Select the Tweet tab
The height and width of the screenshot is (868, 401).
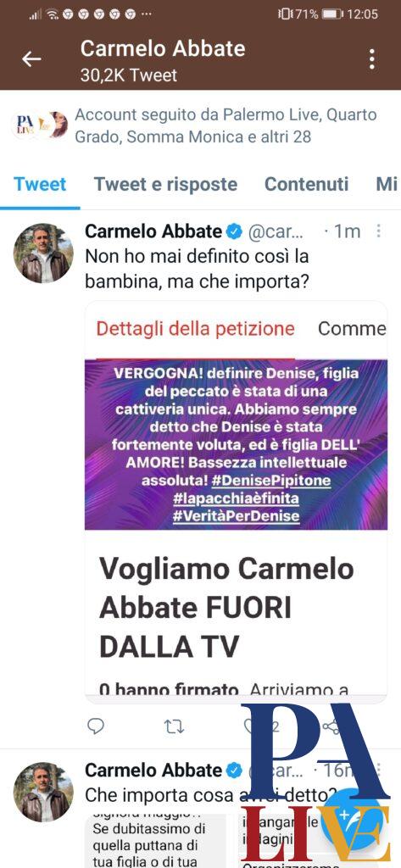tap(40, 184)
